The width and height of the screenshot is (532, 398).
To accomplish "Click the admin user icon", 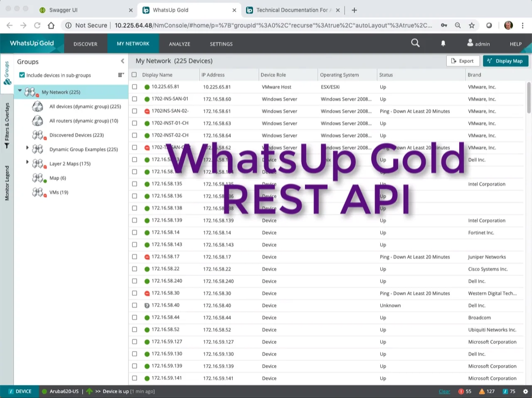I will (470, 42).
